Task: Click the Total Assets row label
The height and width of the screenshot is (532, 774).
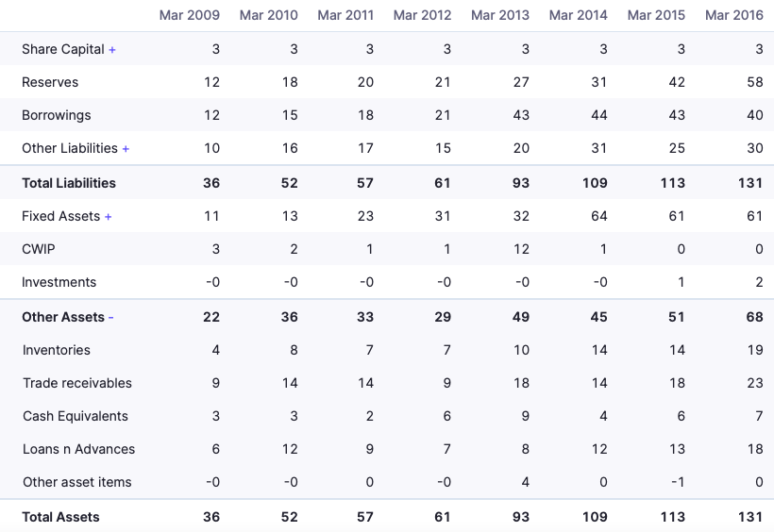Action: (x=60, y=517)
